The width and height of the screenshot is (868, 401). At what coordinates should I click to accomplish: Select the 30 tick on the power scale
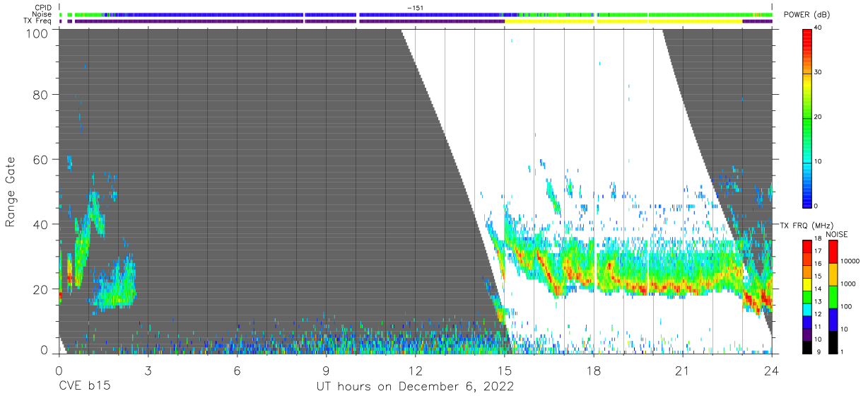[x=818, y=72]
